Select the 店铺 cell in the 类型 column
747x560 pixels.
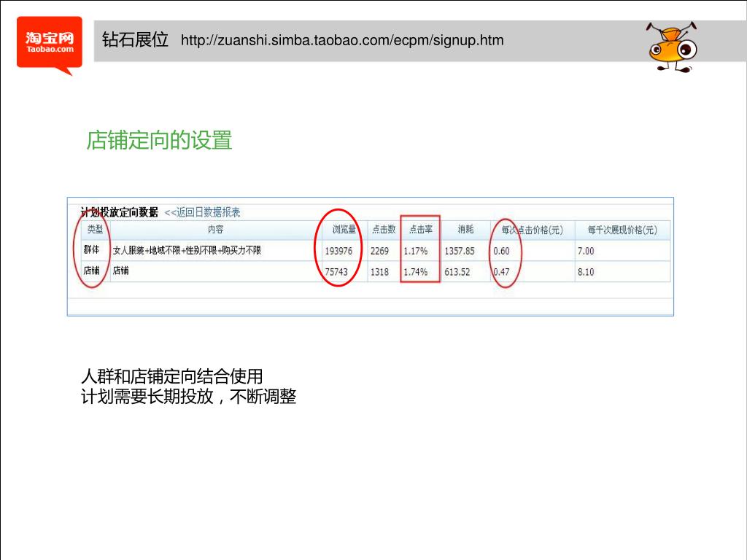pos(91,271)
